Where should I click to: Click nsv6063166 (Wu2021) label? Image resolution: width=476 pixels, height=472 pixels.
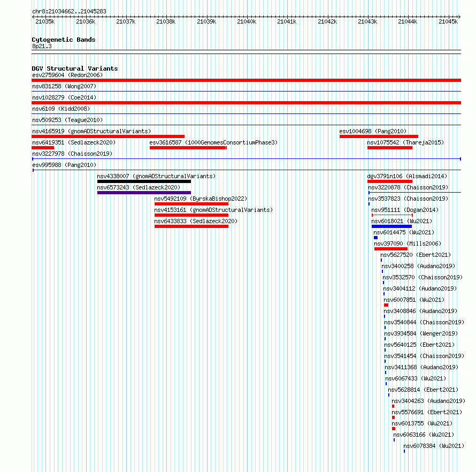424,435
